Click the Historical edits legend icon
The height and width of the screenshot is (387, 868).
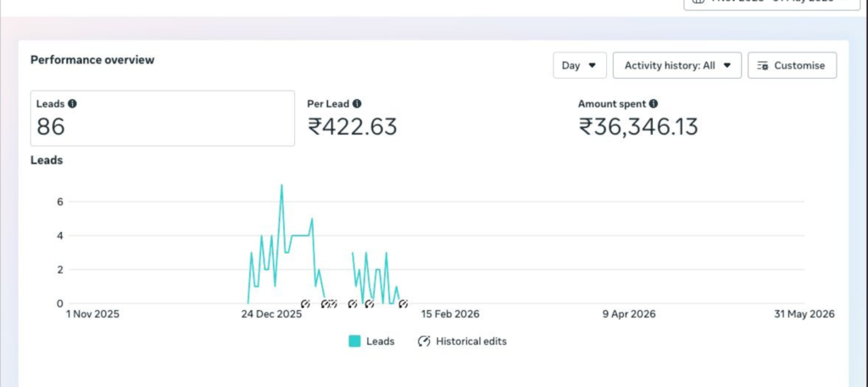click(424, 341)
